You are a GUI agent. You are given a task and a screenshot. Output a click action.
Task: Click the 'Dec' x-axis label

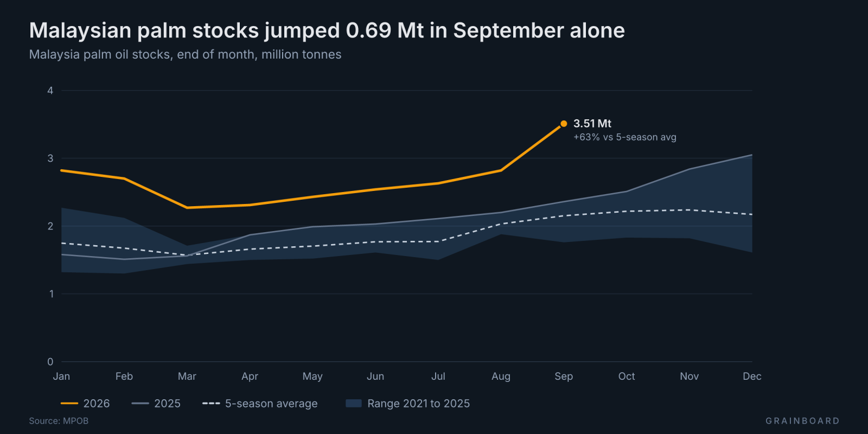pyautogui.click(x=752, y=376)
